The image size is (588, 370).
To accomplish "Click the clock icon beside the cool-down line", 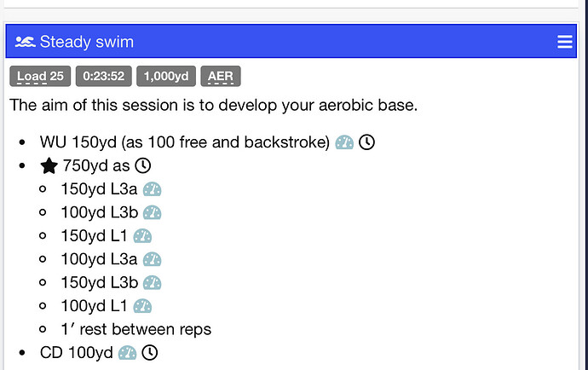I will (x=149, y=352).
